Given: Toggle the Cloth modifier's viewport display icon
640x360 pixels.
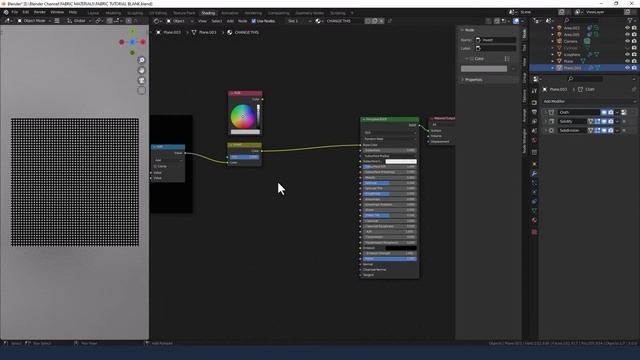Looking at the screenshot, I should [604, 112].
